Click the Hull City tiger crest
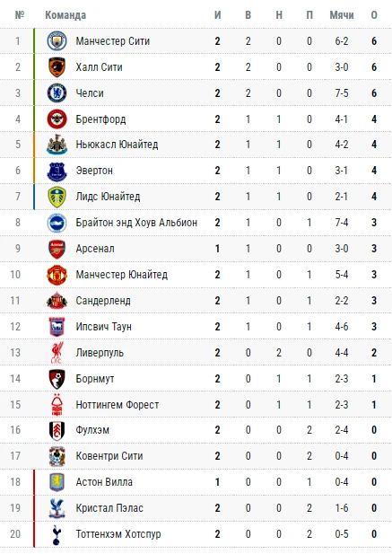 pos(57,67)
